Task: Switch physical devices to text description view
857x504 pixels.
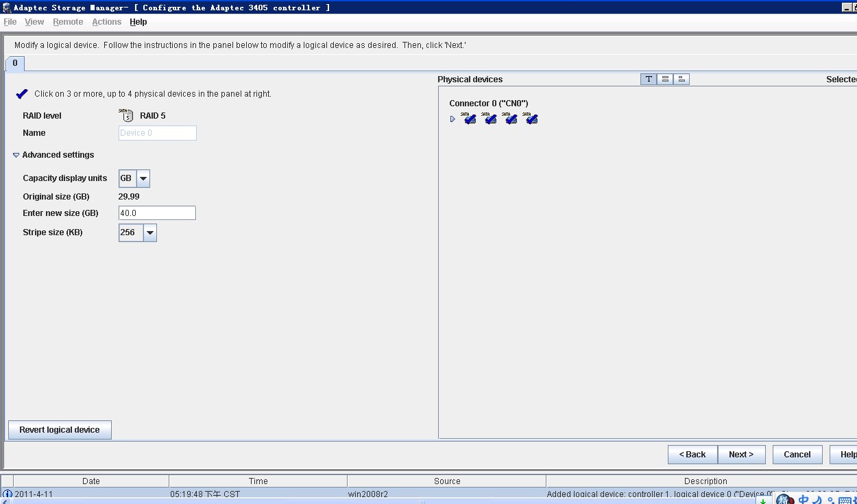Action: [649, 80]
